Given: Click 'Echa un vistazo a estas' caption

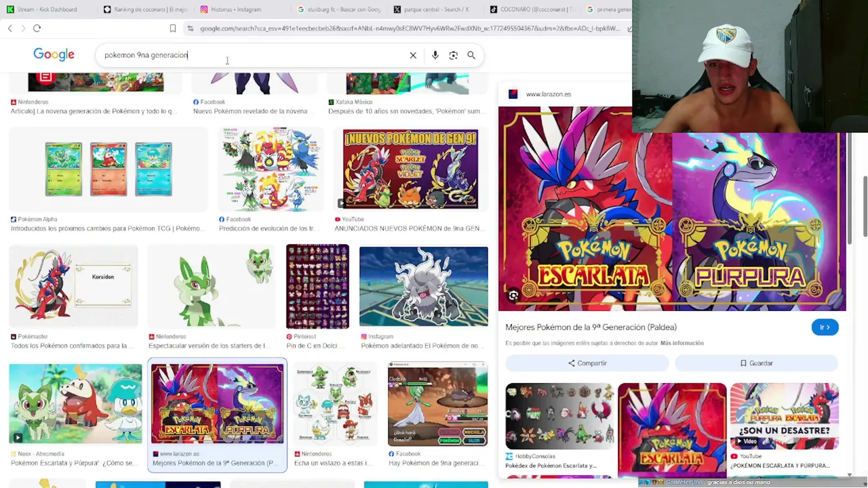Looking at the screenshot, I should pos(334,463).
